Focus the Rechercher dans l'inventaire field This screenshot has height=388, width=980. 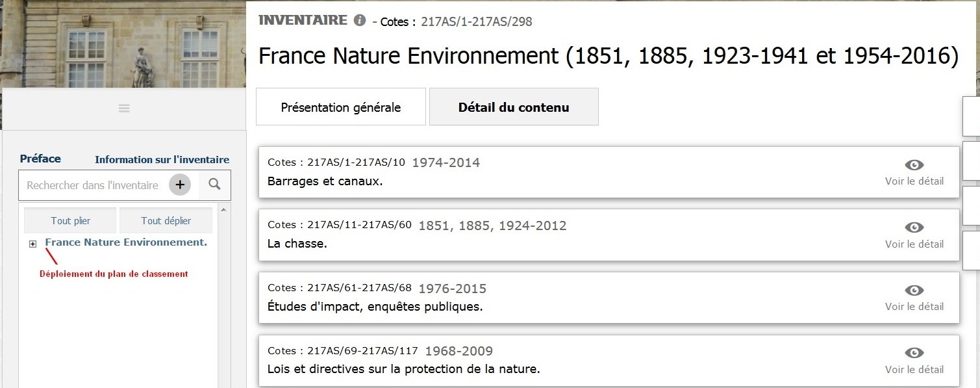[93, 185]
